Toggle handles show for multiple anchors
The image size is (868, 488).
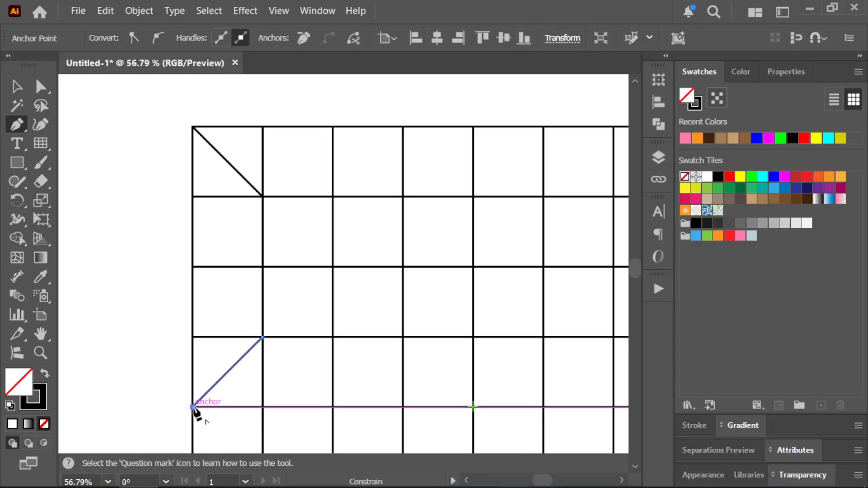pyautogui.click(x=221, y=38)
